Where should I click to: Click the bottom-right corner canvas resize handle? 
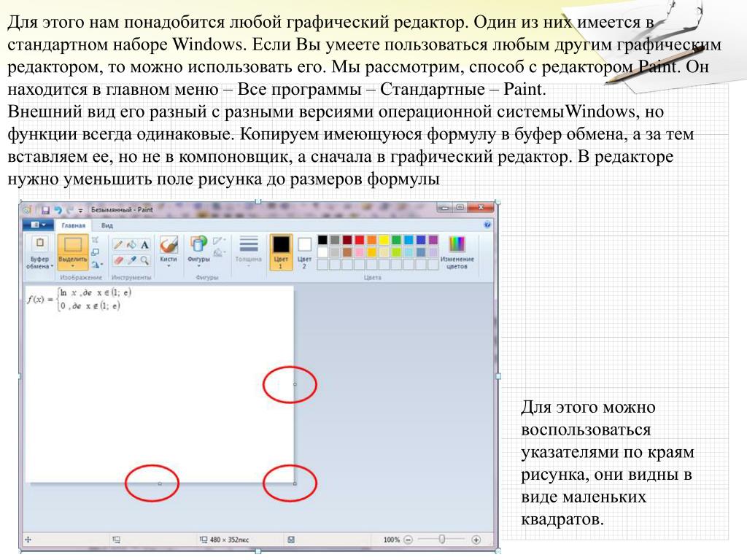pos(295,484)
